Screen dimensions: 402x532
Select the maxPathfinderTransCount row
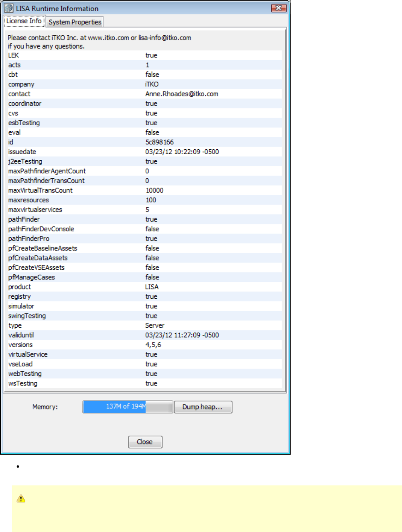145,181
